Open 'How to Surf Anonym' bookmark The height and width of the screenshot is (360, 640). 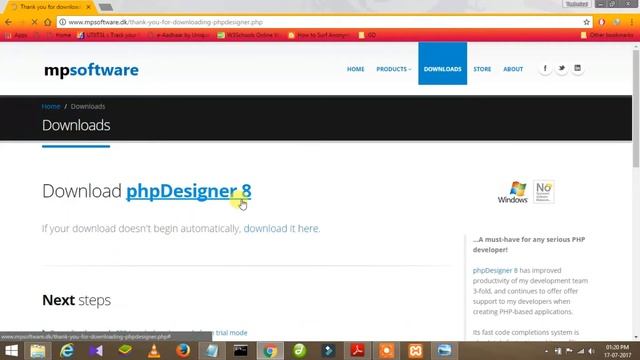319,35
